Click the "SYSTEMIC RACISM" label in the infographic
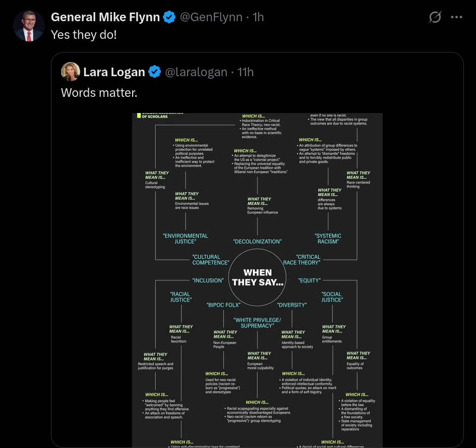 (329, 239)
